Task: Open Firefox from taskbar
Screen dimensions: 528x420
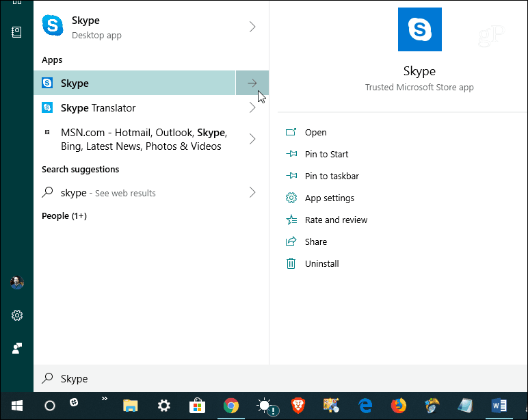Action: pos(399,406)
